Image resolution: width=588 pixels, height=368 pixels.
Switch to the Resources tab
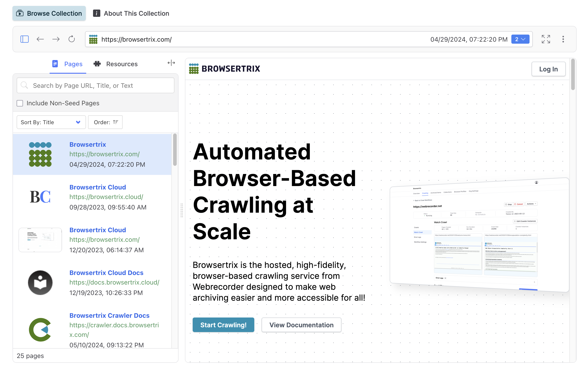(115, 64)
